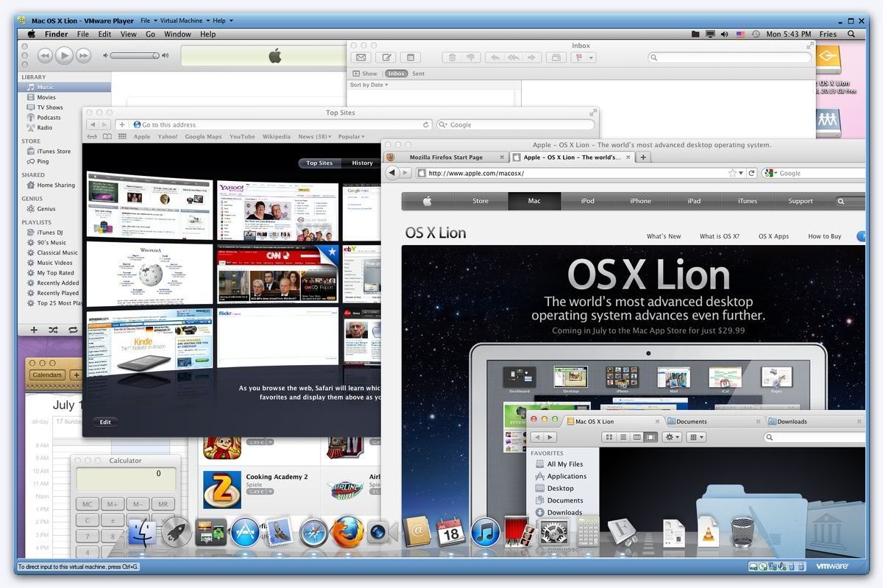Viewport: 883px width, 588px height.
Task: Open the VLC cone icon in dock
Action: click(x=708, y=531)
